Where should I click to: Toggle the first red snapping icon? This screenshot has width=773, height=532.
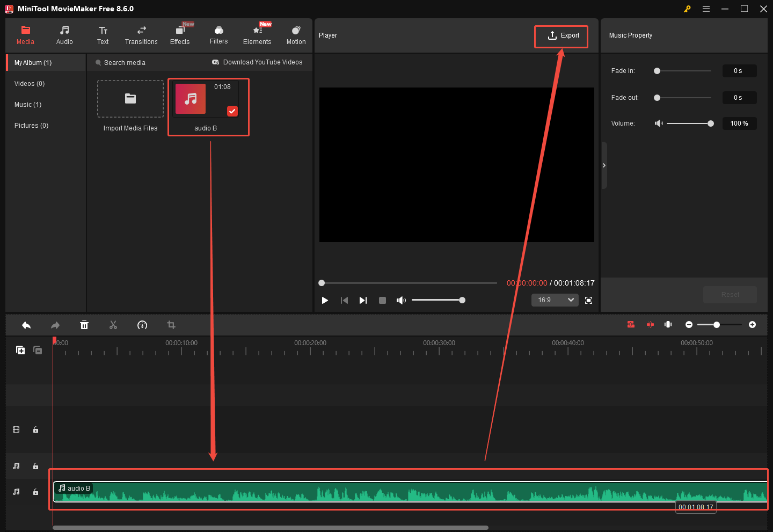pyautogui.click(x=631, y=324)
